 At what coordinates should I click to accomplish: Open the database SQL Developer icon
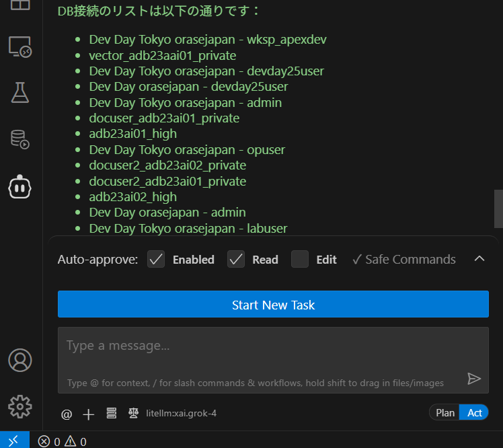click(x=20, y=140)
